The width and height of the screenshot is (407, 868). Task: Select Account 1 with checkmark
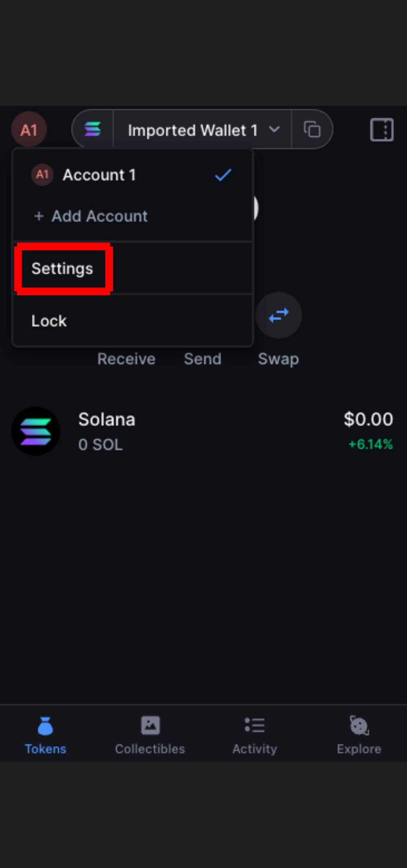coord(133,175)
